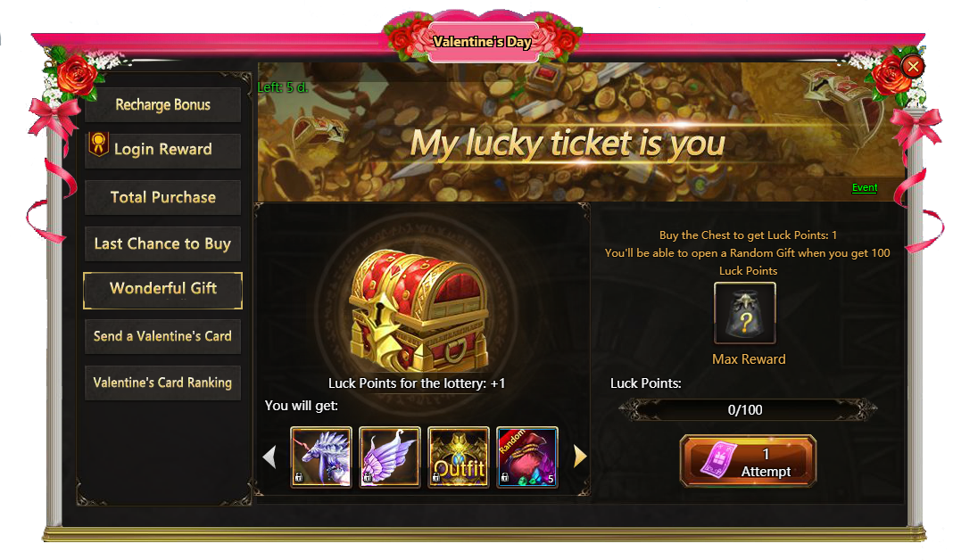The height and width of the screenshot is (560, 953).
Task: View the Valentine's Card Ranking tab
Action: pyautogui.click(x=163, y=383)
